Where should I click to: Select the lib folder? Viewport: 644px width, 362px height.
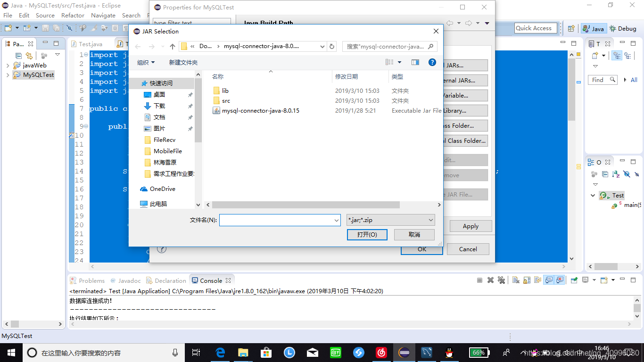click(x=225, y=90)
